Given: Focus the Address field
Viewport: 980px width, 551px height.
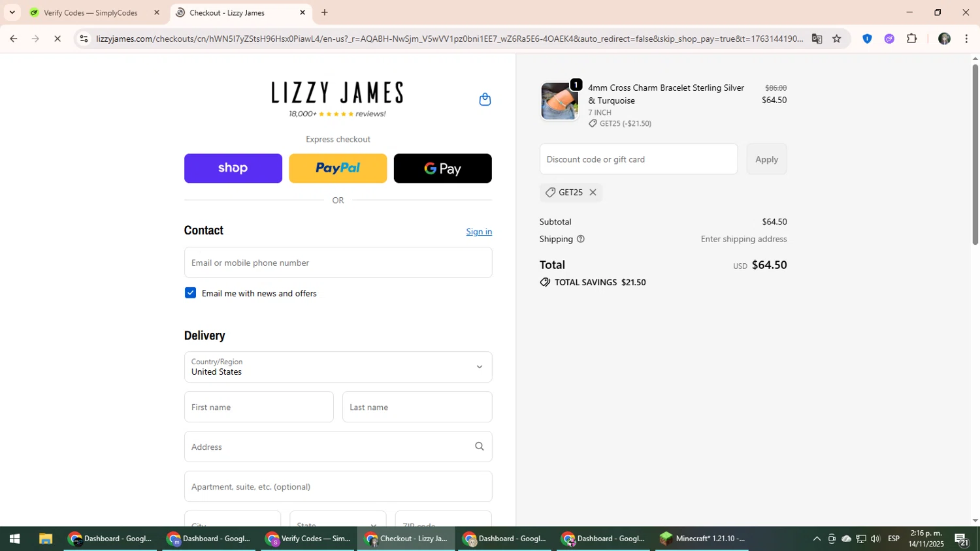Looking at the screenshot, I should [338, 447].
